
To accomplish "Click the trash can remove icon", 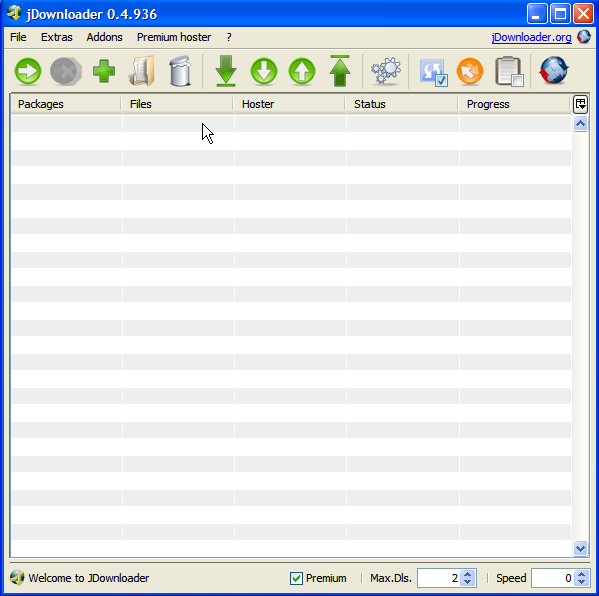I will point(180,71).
